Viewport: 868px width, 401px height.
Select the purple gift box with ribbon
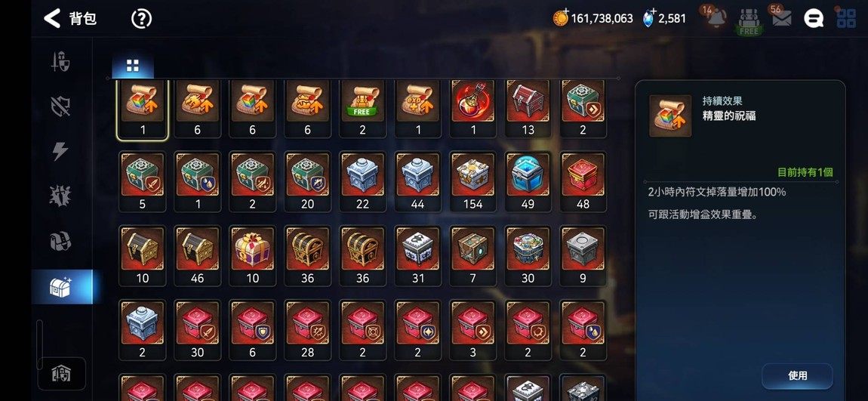pos(252,255)
